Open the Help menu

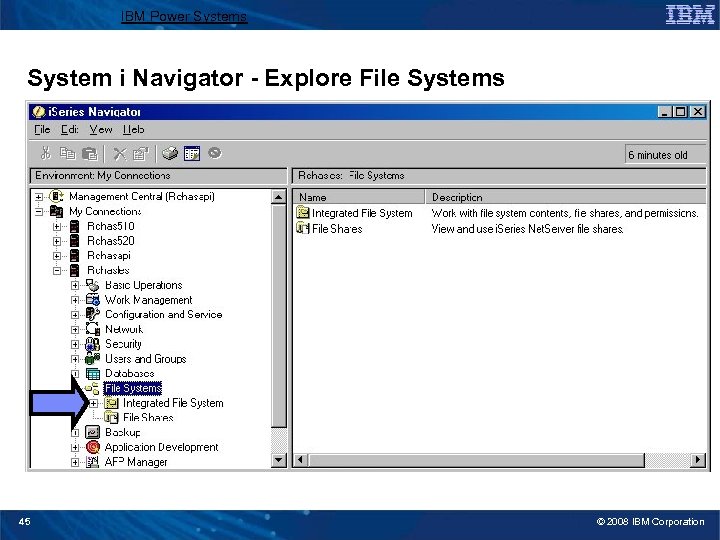[x=134, y=130]
